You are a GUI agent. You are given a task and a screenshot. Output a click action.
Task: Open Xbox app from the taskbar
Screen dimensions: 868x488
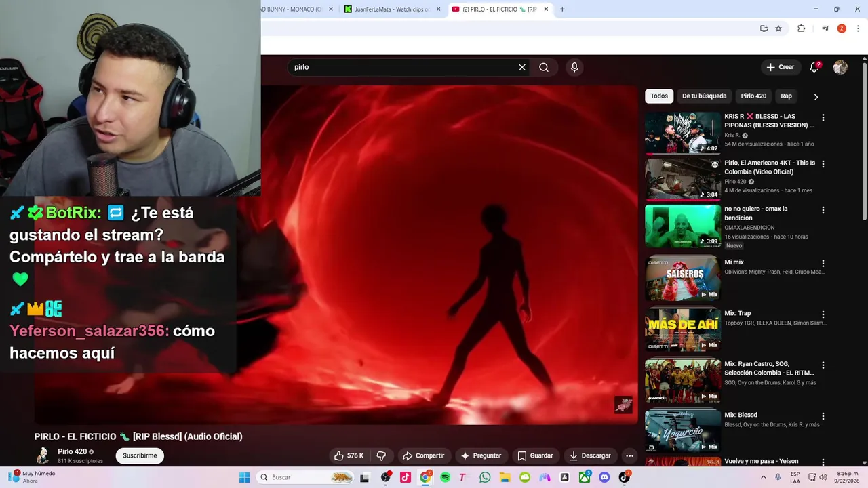(585, 477)
